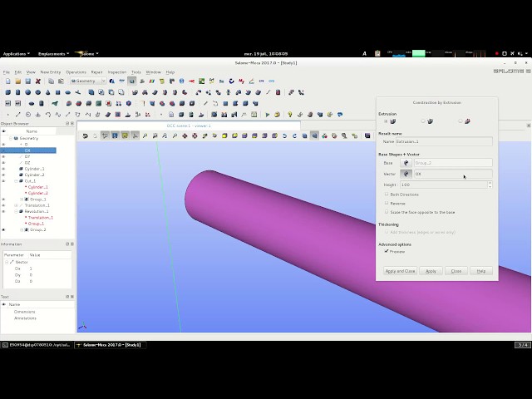Screen dimensions: 532x399
Task: Select Cylinder_2 in the Object Browser
Action: click(x=34, y=175)
